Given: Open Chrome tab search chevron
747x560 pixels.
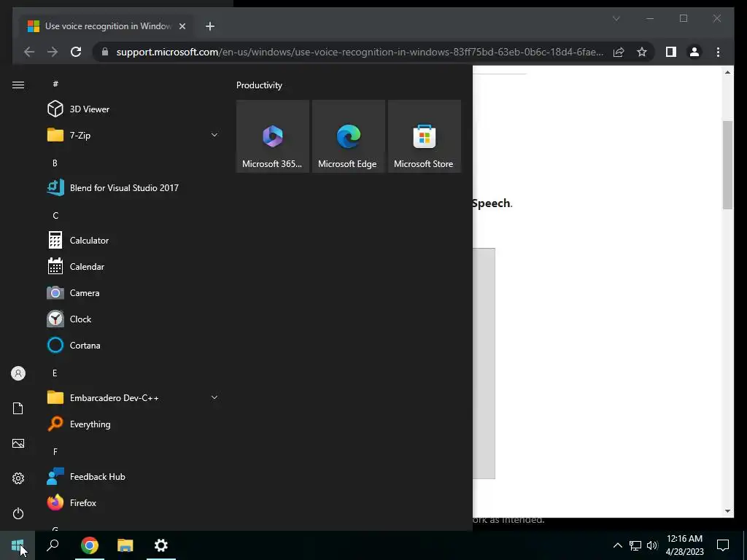Looking at the screenshot, I should 616,18.
